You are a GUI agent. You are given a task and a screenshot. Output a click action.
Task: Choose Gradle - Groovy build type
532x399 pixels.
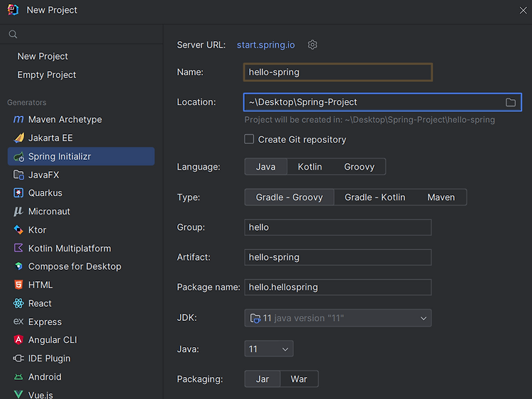point(289,197)
